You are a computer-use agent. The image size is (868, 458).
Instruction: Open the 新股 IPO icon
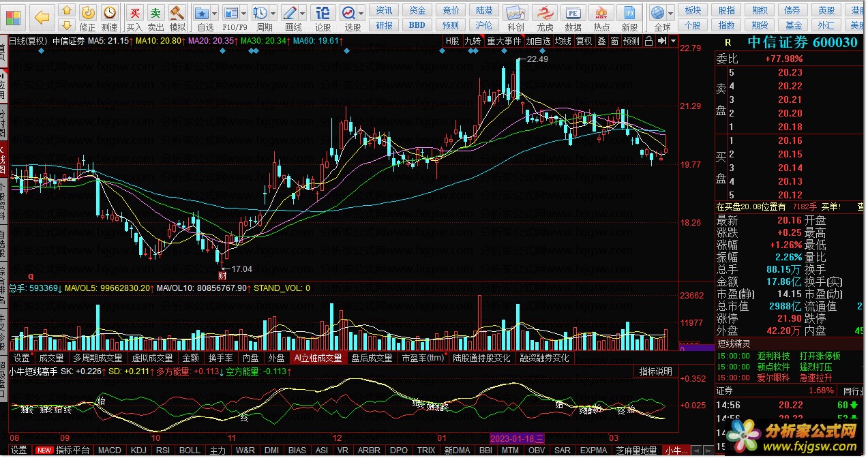(x=630, y=18)
